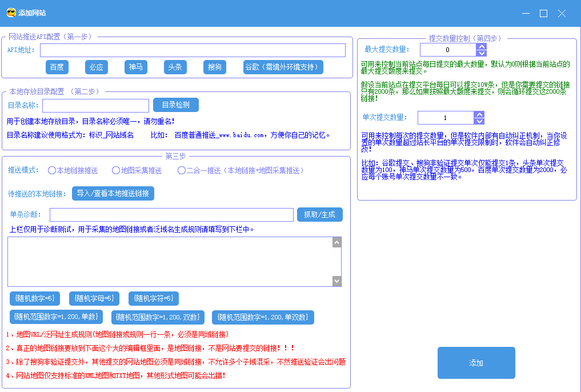
Task: Minimize the 添加网站 window
Action: point(526,13)
